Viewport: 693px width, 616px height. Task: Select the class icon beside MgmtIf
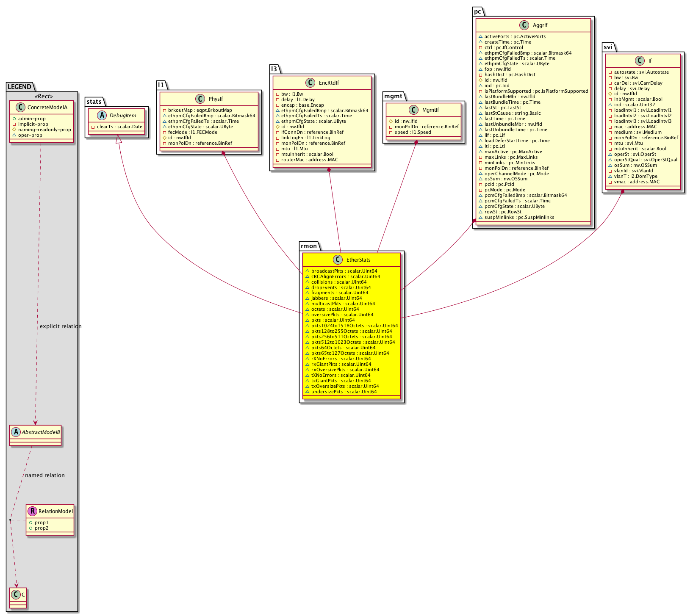click(414, 110)
